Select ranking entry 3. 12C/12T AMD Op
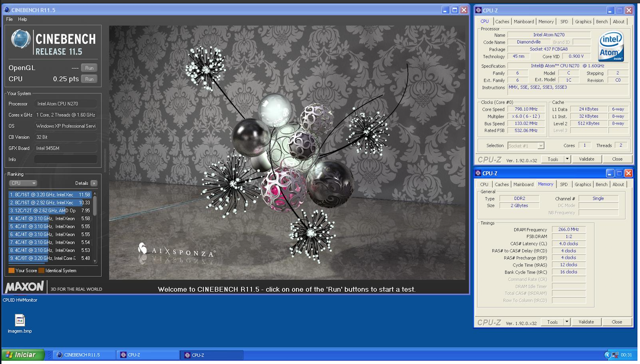Screen dimensions: 640x364 50,211
